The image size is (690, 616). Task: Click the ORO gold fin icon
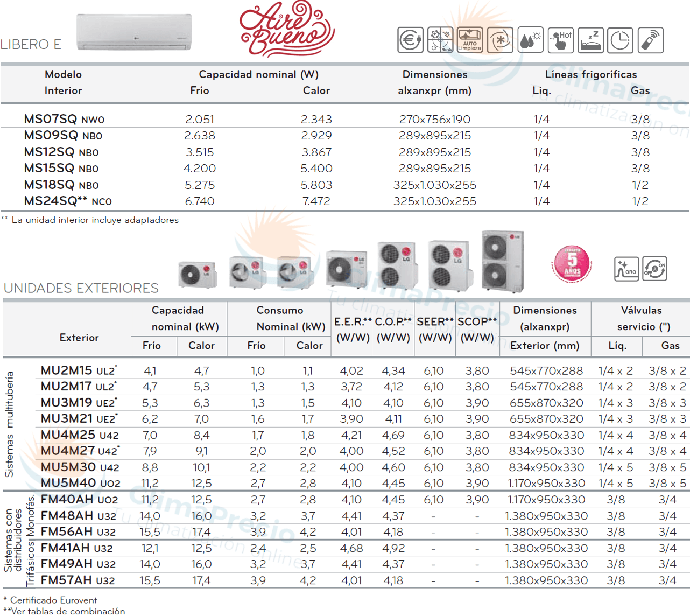626,269
